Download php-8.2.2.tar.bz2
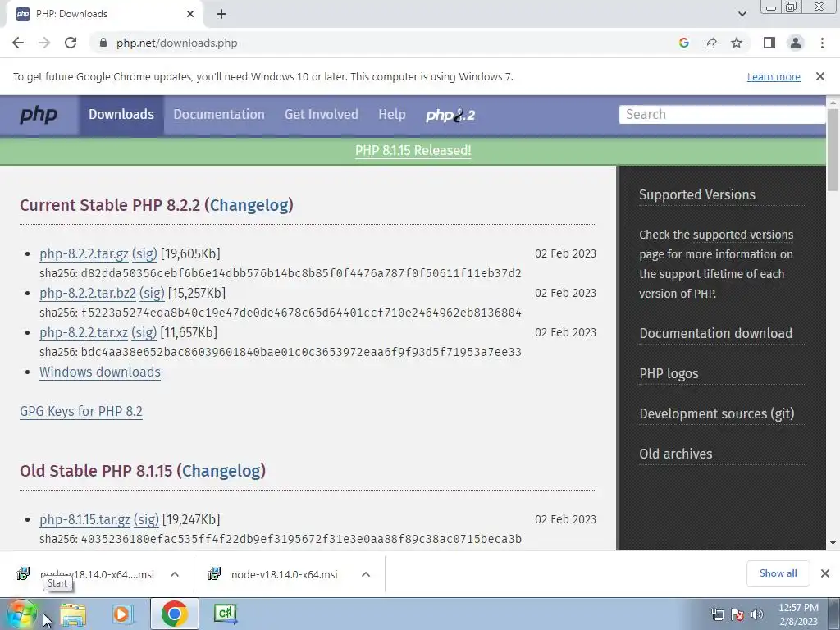 coord(88,294)
